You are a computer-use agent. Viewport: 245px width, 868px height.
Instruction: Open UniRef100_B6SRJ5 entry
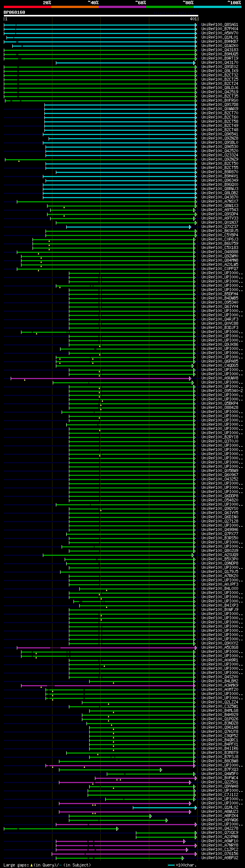click(220, 231)
